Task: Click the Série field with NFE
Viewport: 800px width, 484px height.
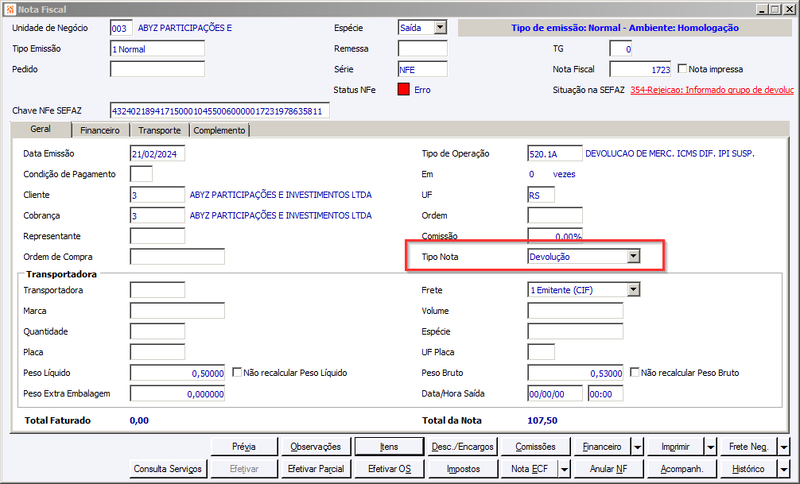Action: pos(422,69)
